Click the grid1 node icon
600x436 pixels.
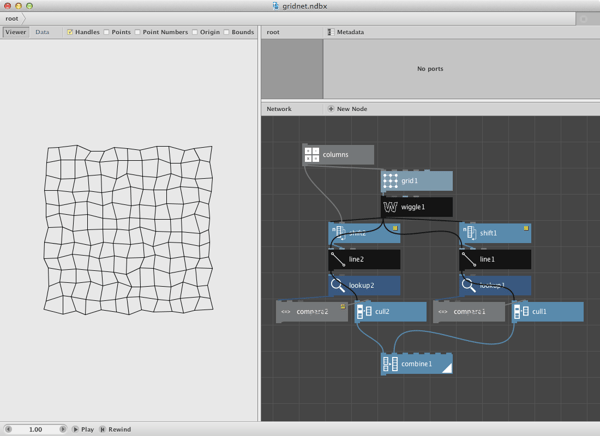pyautogui.click(x=390, y=181)
